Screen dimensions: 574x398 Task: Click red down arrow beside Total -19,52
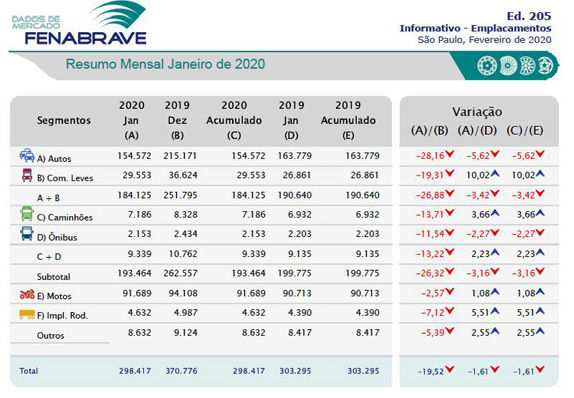point(450,370)
